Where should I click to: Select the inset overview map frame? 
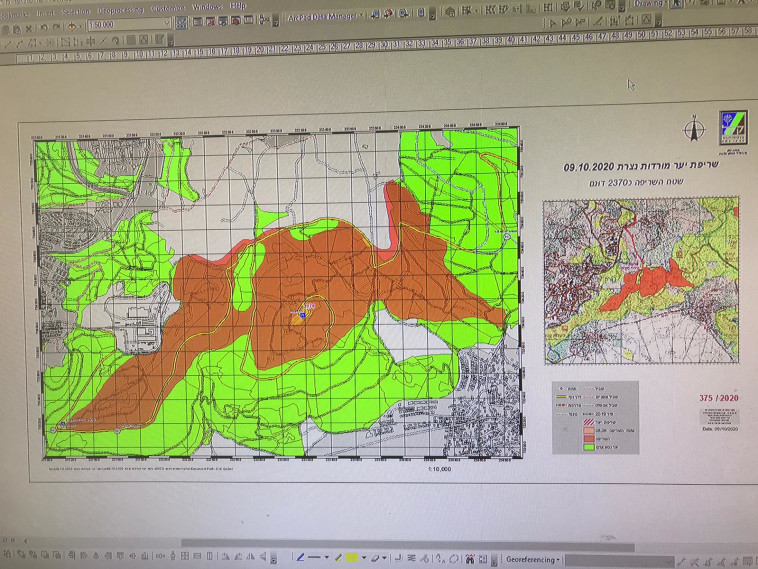coord(640,282)
